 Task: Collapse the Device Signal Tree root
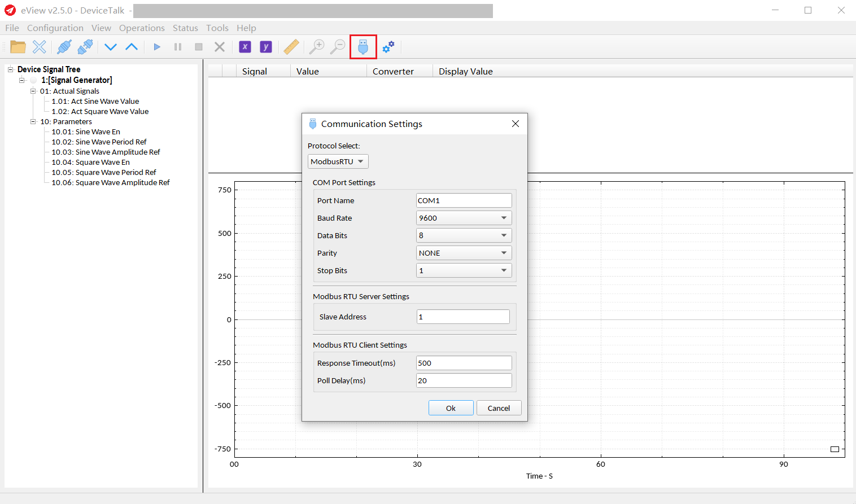pos(10,69)
